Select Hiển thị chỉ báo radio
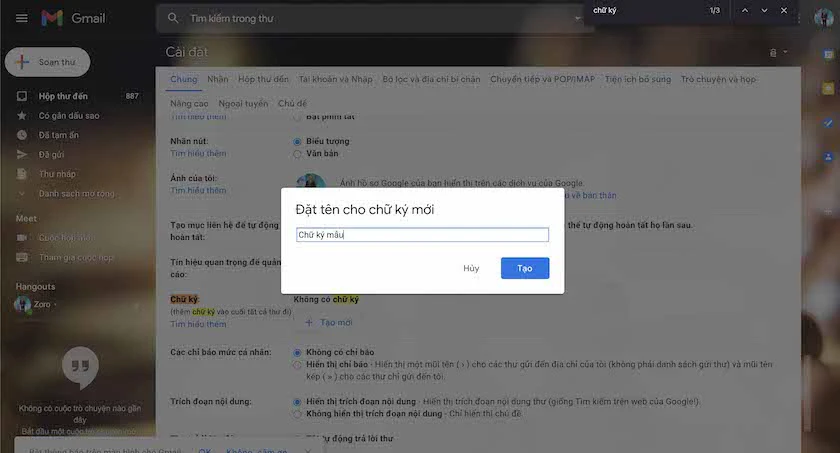 coord(297,365)
